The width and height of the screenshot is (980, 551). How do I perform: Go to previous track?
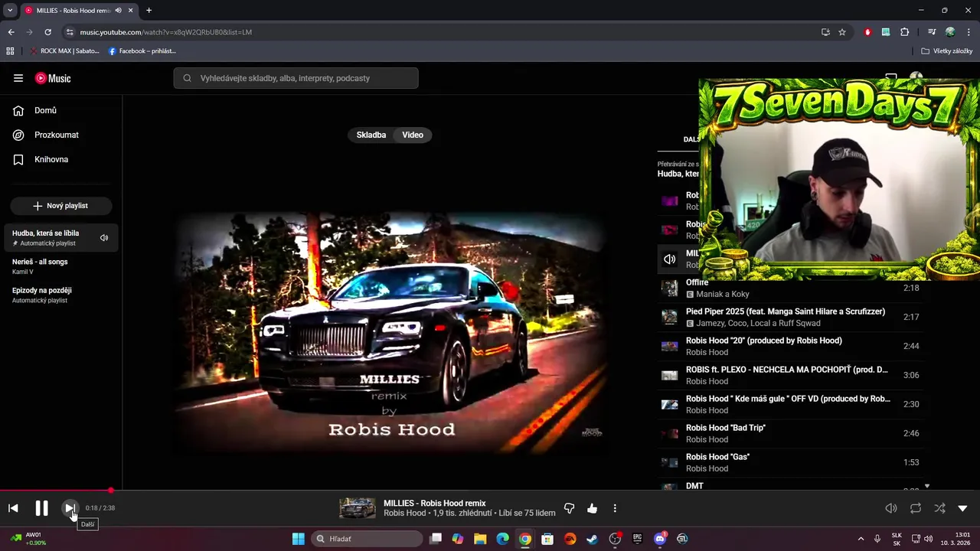[13, 508]
